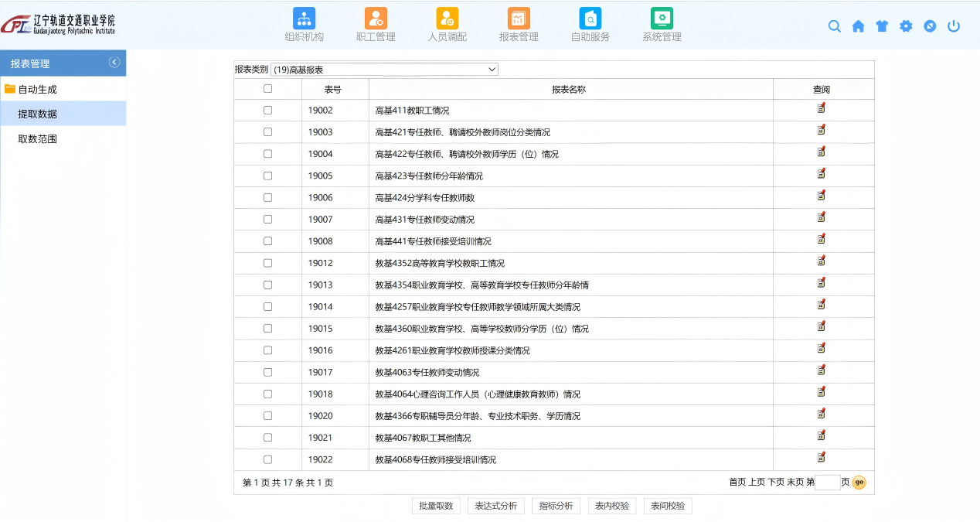Click the search magnifier icon
980x522 pixels.
(x=834, y=26)
